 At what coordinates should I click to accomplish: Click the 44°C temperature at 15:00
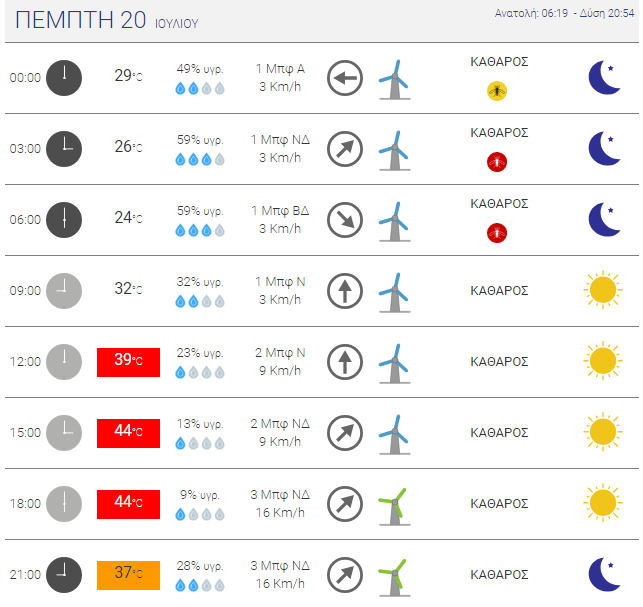pyautogui.click(x=128, y=433)
